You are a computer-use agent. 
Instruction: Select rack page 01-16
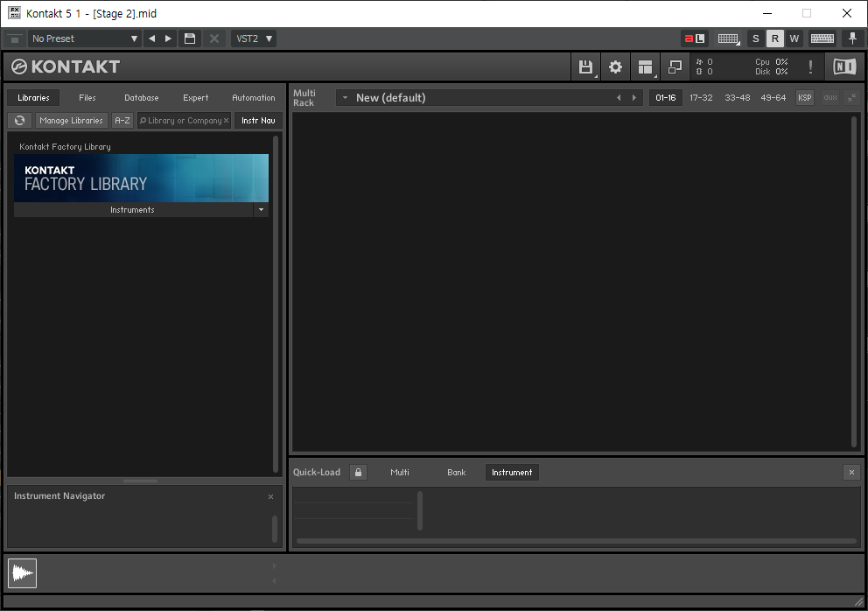[665, 97]
